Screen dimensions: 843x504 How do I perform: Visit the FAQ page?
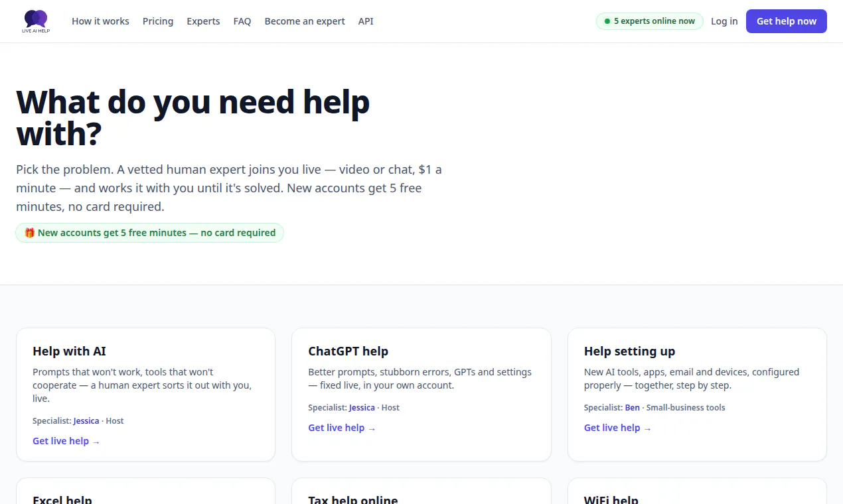click(242, 21)
